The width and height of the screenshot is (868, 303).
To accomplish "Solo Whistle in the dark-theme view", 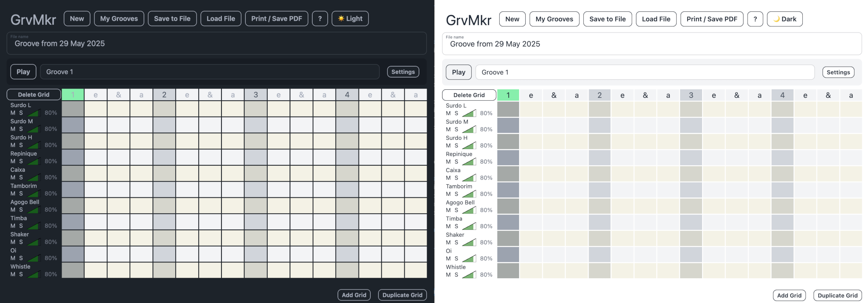I will coord(21,275).
